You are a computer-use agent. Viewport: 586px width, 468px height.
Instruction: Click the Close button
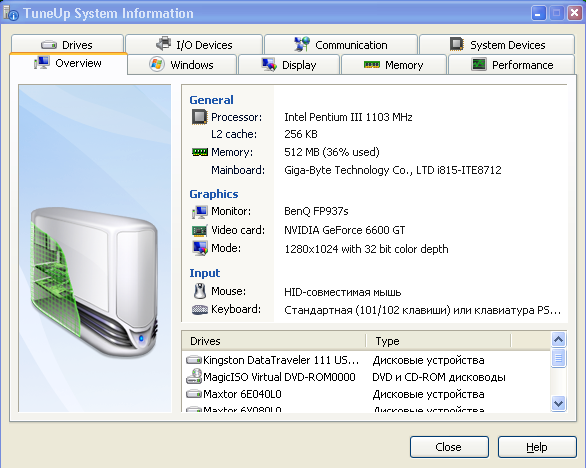coord(449,447)
